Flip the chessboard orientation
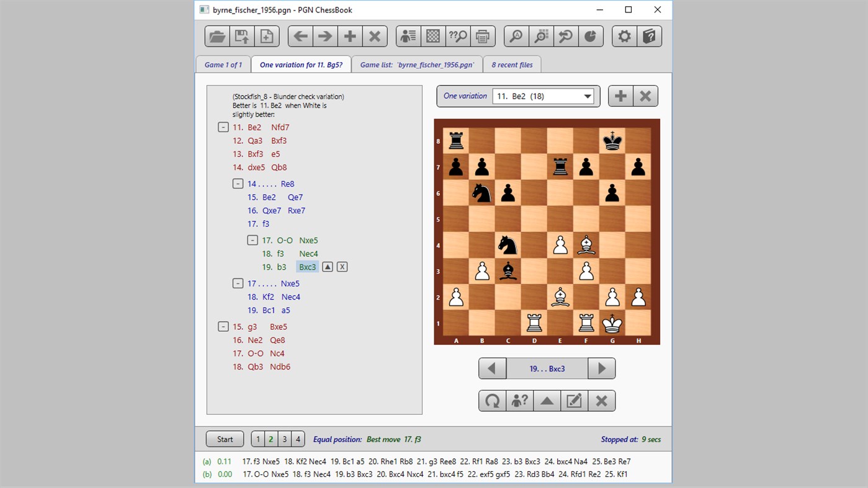Viewport: 868px width, 488px height. 492,401
